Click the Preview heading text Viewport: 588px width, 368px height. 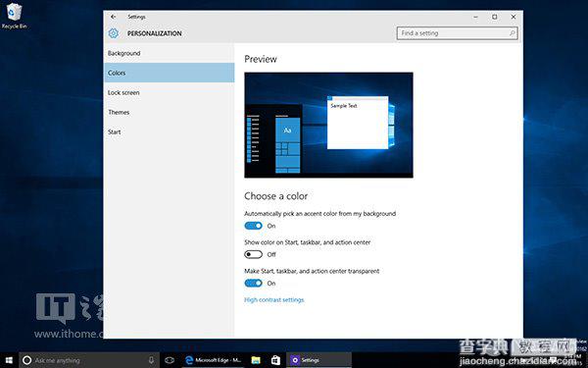coord(261,59)
